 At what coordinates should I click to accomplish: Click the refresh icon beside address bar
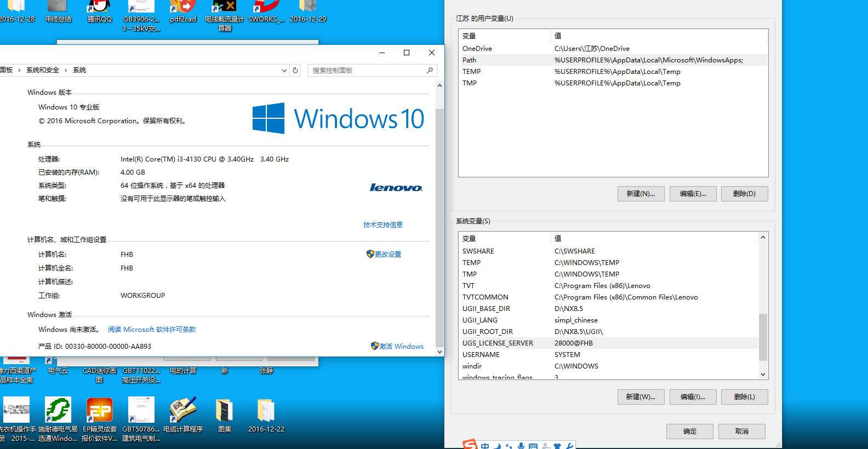tap(295, 70)
